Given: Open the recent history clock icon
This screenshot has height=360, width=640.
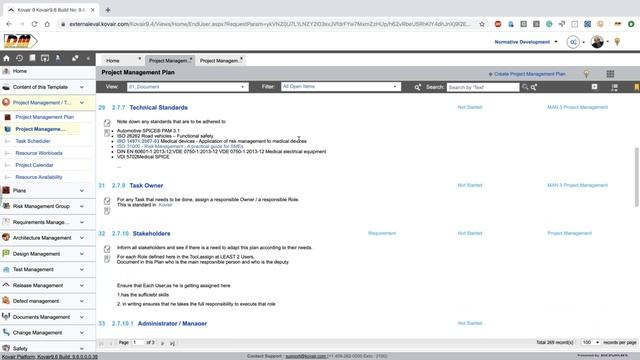Looking at the screenshot, I should click(x=19, y=58).
